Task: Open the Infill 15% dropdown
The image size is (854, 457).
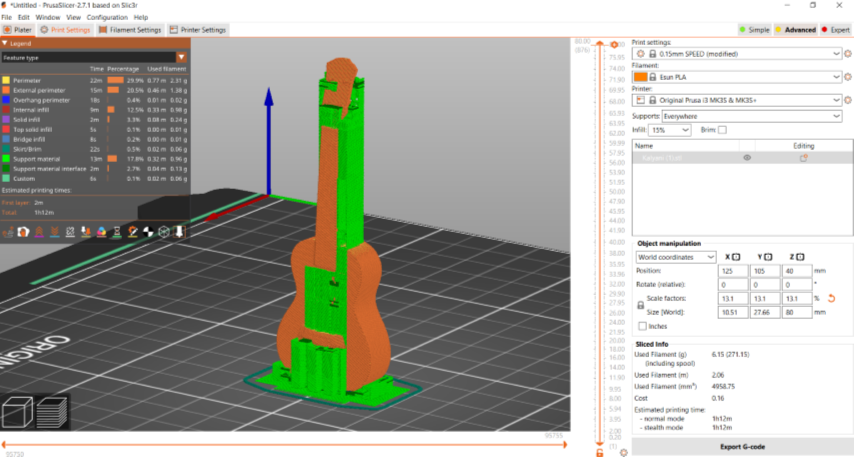Action: [x=670, y=130]
